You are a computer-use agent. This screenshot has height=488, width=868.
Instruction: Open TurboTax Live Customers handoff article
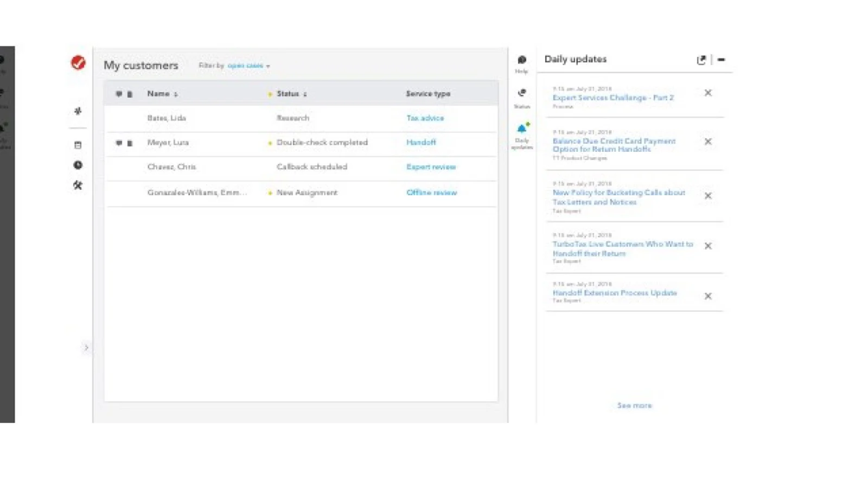click(623, 249)
